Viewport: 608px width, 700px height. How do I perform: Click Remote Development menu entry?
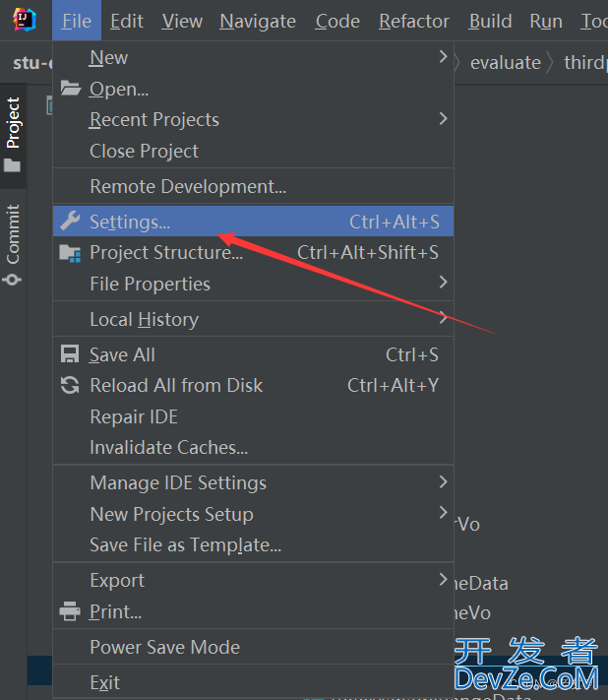[x=188, y=186]
